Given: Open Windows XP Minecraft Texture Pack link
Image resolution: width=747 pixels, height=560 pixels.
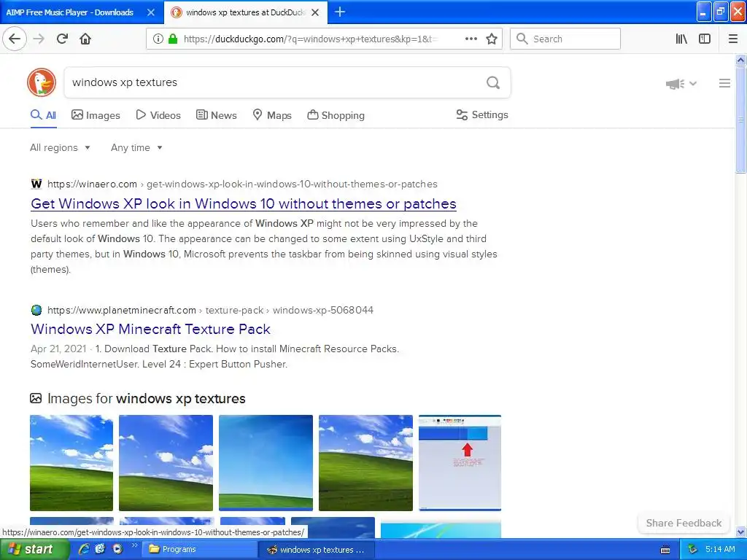Looking at the screenshot, I should coord(150,329).
